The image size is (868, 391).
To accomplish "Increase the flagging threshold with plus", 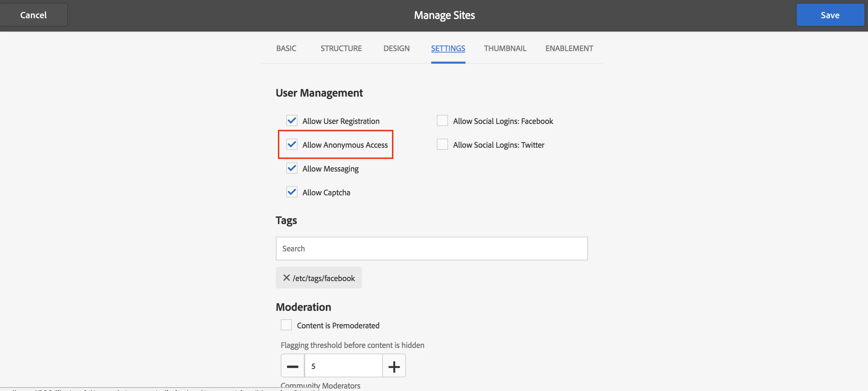I will click(394, 366).
